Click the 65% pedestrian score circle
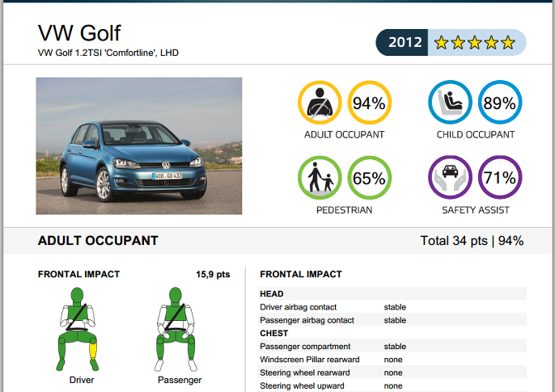Screen dimensions: 555x392 click(369, 178)
